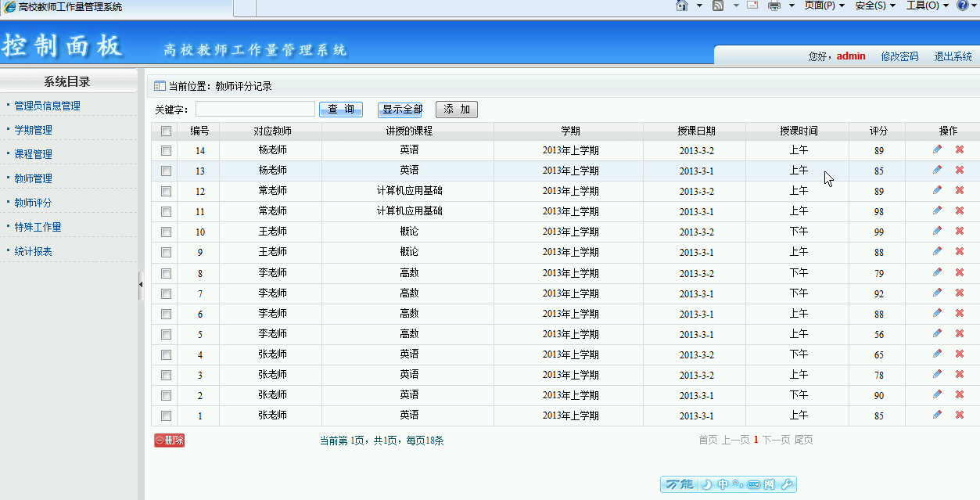Click the 退出系统 link
980x500 pixels.
(953, 56)
